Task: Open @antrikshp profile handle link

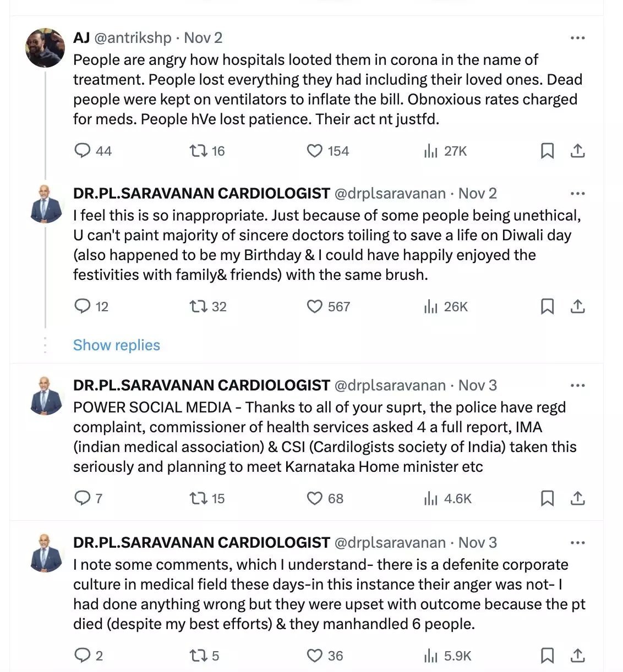Action: (x=133, y=38)
